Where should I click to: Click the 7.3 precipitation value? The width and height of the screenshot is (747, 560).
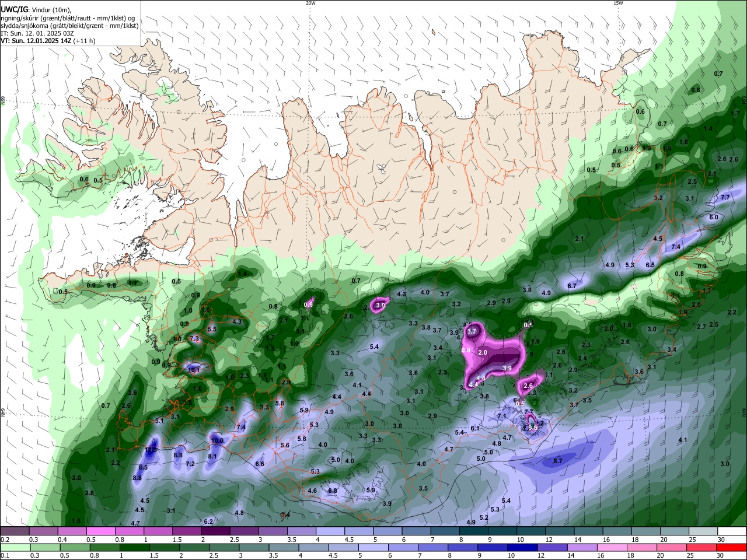coord(195,338)
